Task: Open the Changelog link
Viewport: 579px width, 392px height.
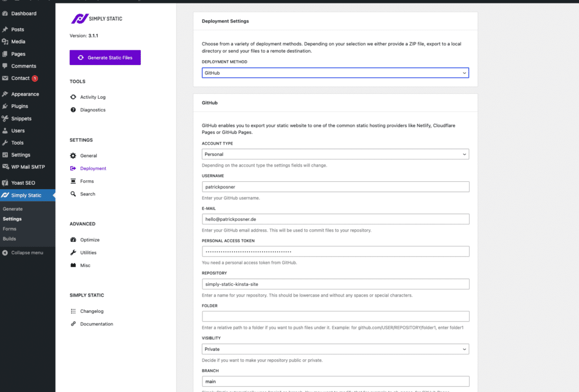Action: 92,311
